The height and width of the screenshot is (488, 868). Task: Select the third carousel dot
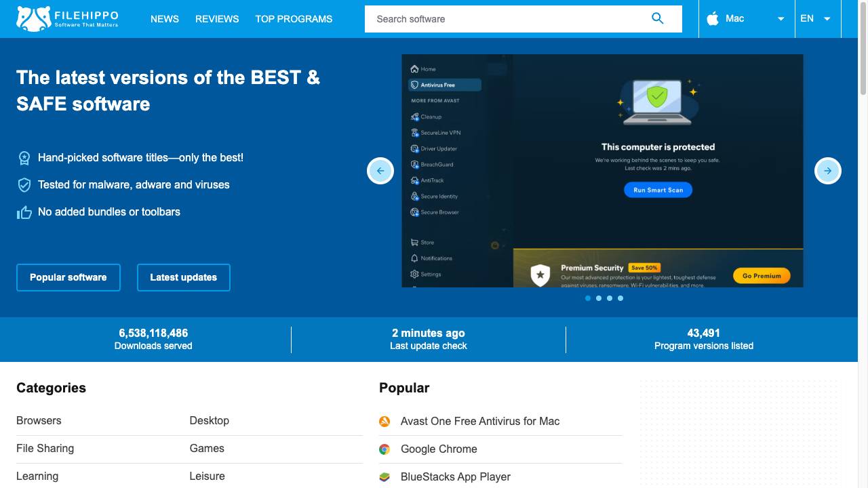coord(610,298)
